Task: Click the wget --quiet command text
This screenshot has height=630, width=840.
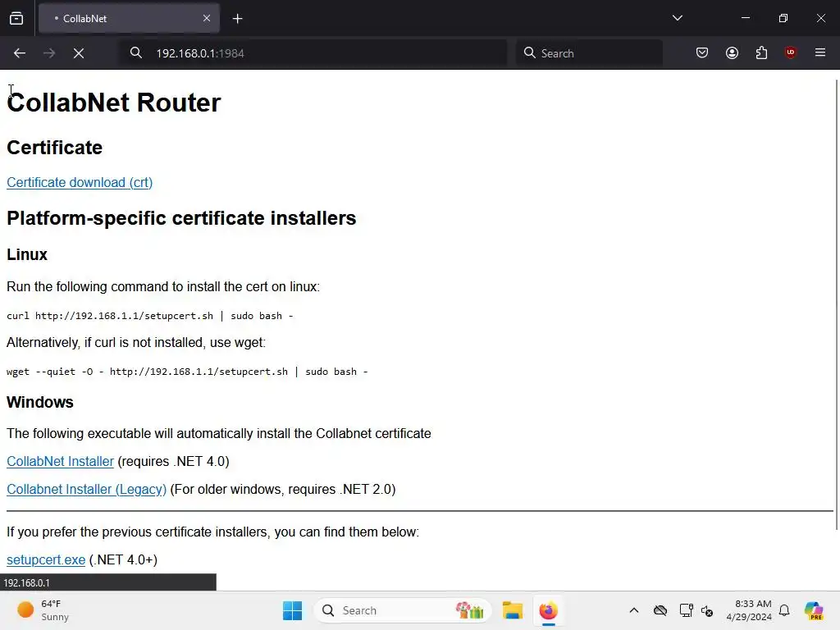Action: [187, 372]
